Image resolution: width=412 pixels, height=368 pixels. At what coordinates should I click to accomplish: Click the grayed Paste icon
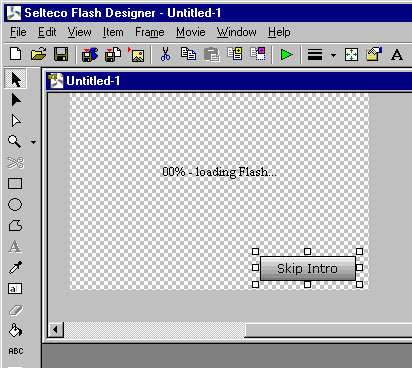tap(212, 54)
